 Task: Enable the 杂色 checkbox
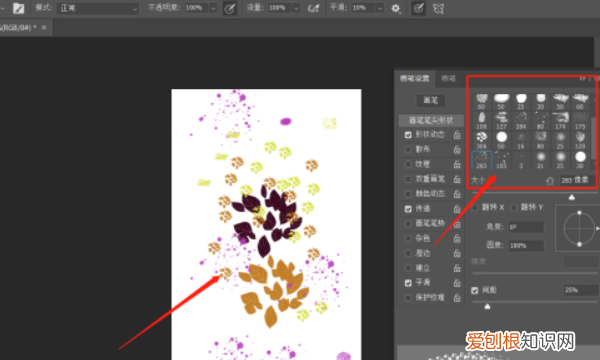pyautogui.click(x=408, y=239)
